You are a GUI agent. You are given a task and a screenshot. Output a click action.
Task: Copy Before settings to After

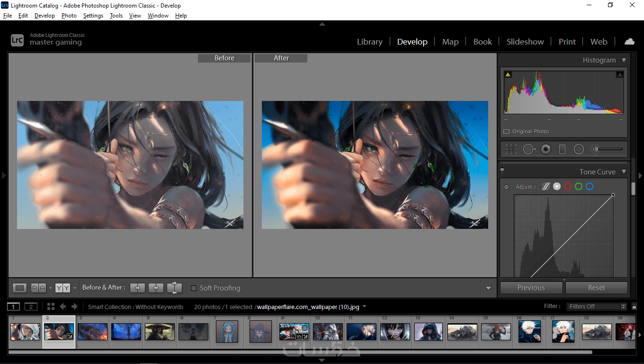point(137,288)
